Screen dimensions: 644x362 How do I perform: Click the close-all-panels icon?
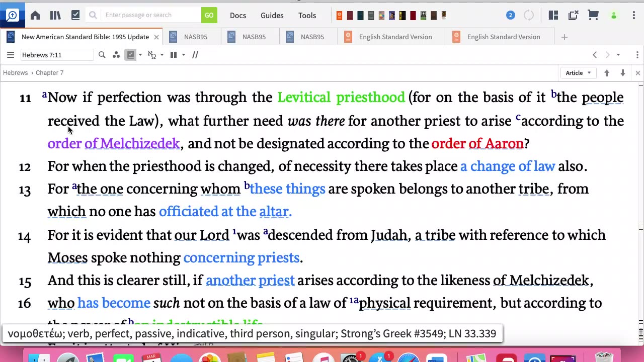pyautogui.click(x=573, y=15)
